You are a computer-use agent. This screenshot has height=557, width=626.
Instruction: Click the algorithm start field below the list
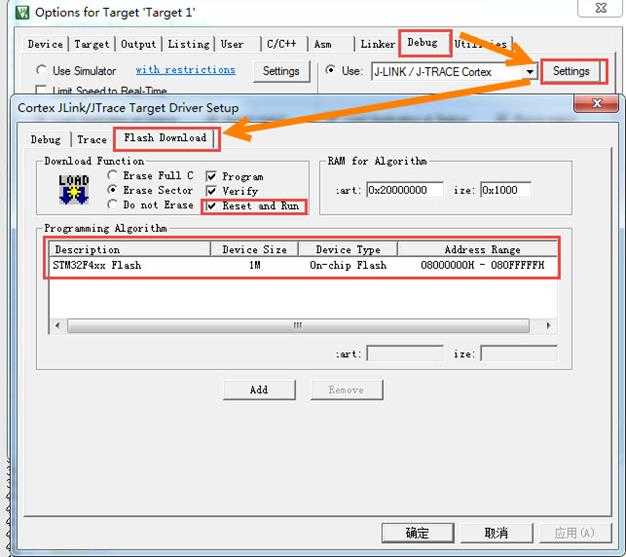tap(405, 353)
